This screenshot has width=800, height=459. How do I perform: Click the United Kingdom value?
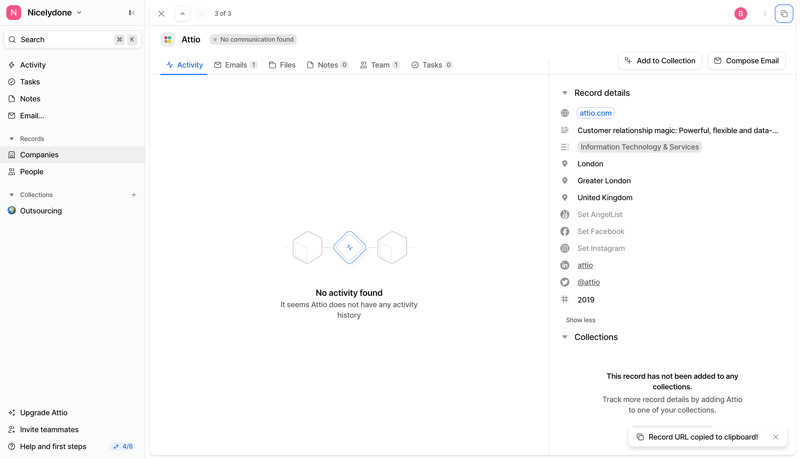coord(605,197)
